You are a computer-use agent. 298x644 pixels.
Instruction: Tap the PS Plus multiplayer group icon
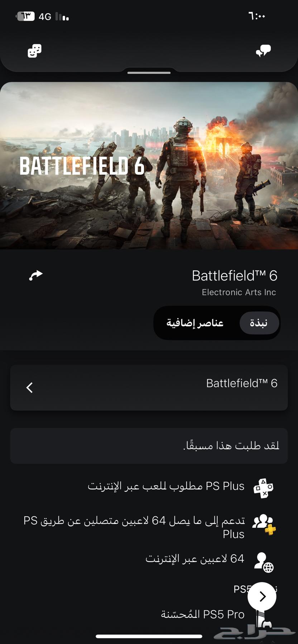[264, 525]
